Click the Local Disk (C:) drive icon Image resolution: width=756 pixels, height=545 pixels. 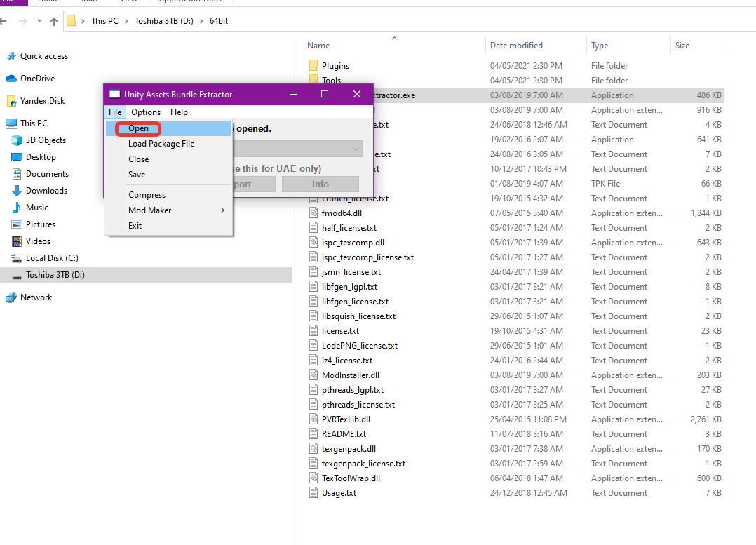[17, 259]
